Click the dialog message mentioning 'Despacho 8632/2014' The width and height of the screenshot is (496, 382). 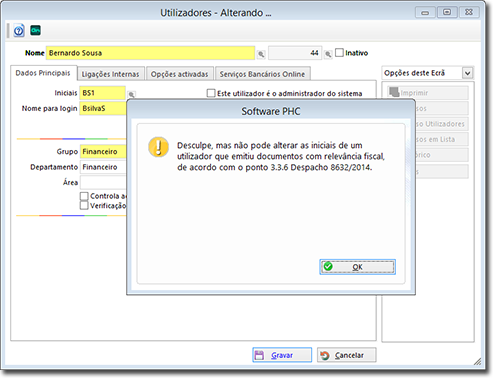point(281,156)
